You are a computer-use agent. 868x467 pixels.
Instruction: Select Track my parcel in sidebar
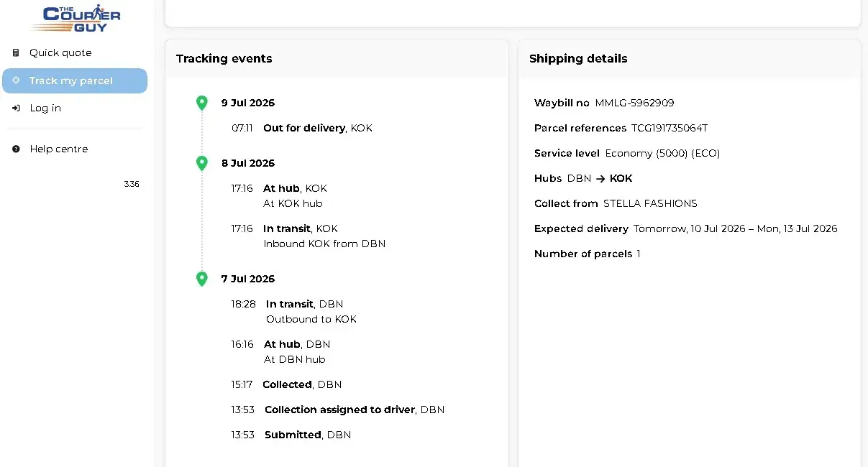point(75,80)
